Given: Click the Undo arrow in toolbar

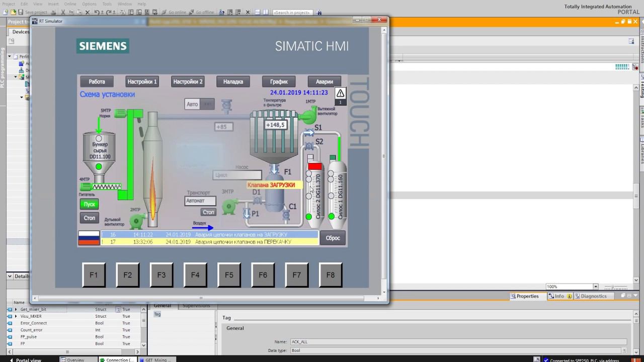Looking at the screenshot, I should [x=96, y=12].
